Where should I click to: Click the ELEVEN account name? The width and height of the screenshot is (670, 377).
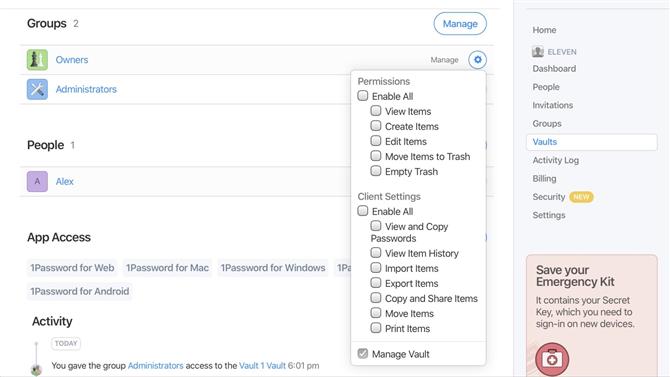[x=562, y=52]
